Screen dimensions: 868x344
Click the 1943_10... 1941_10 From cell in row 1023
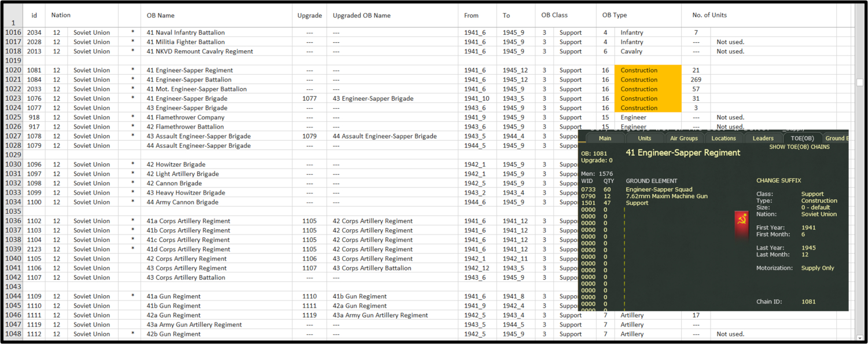(477, 98)
